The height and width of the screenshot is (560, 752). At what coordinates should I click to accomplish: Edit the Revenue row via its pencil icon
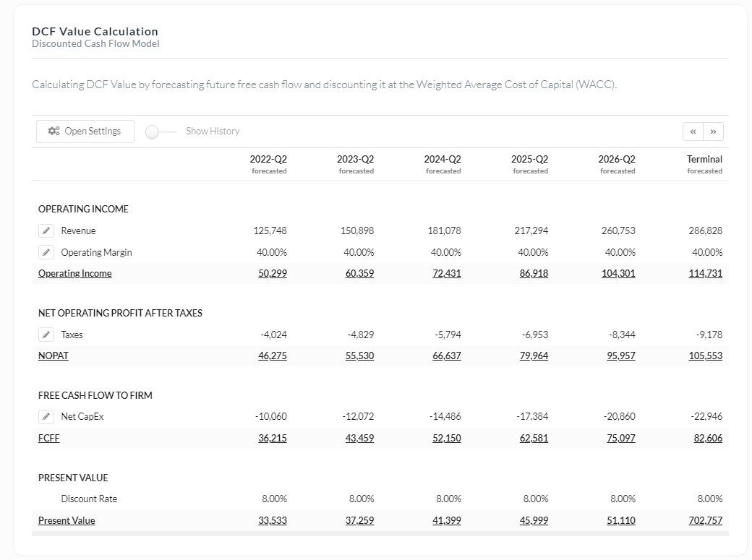46,231
